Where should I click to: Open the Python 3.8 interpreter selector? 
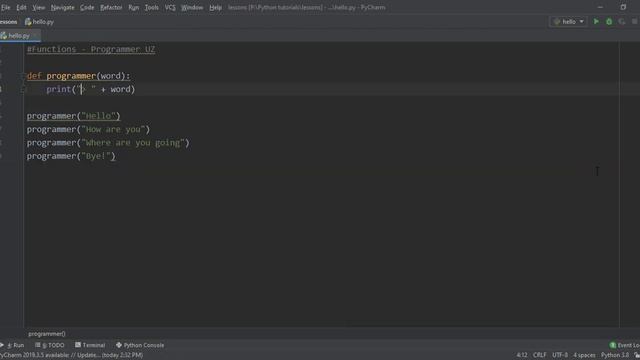point(615,355)
